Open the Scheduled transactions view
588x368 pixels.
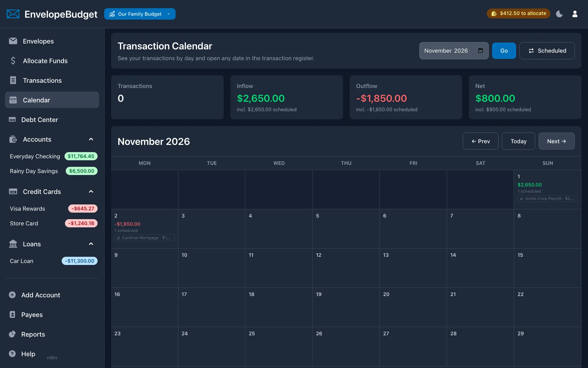coord(547,51)
